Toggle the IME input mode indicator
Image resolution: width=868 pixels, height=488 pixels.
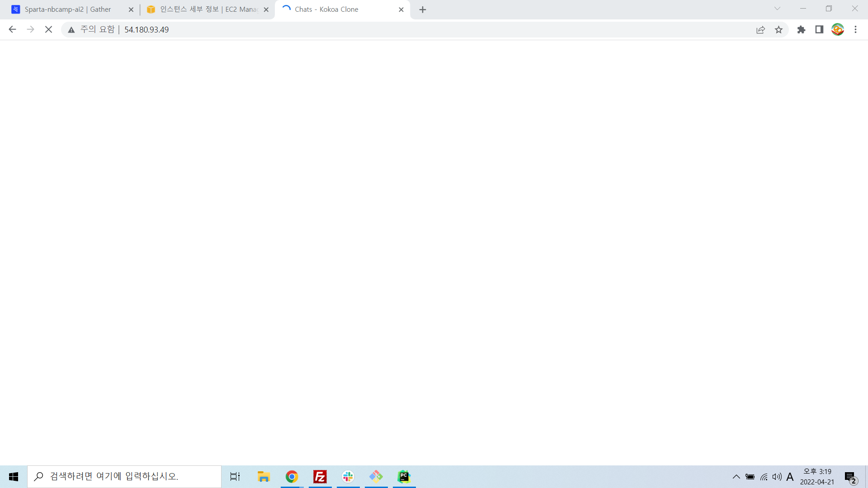(790, 477)
